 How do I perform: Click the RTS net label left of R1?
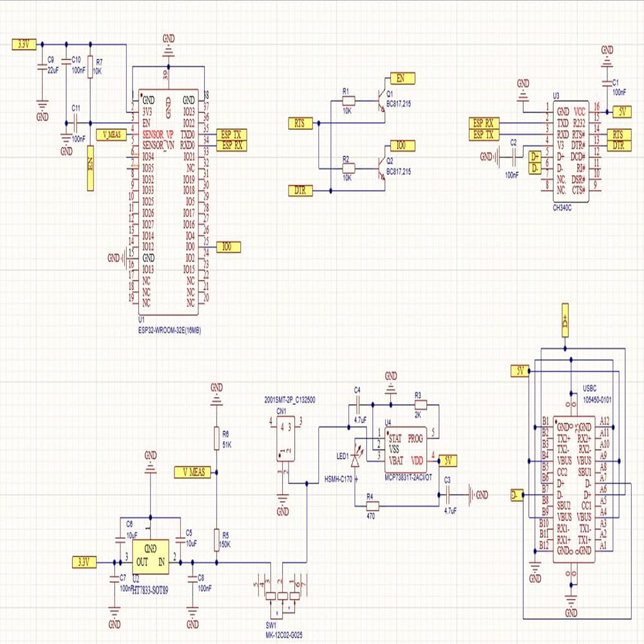(301, 123)
